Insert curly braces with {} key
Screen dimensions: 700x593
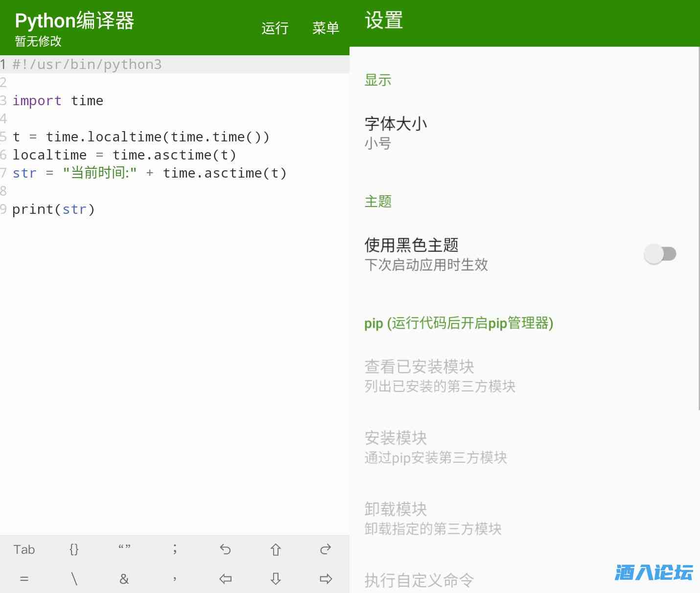pos(74,549)
